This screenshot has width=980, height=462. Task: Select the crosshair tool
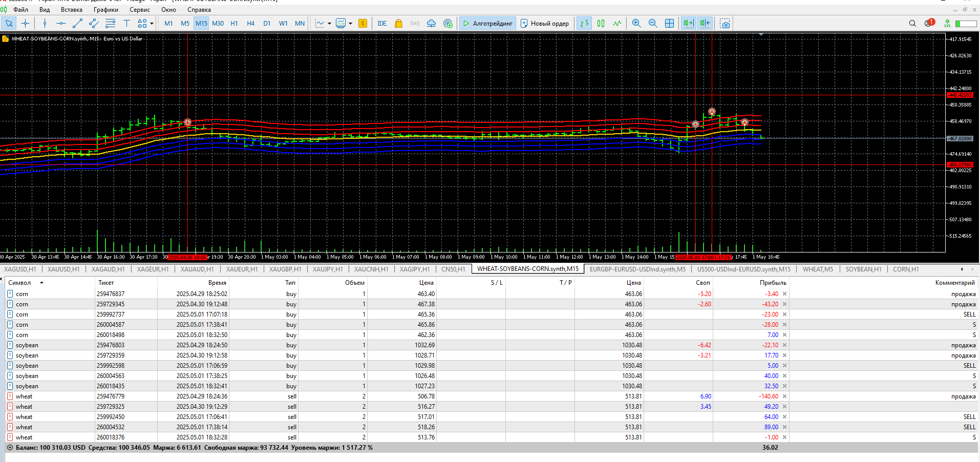click(x=26, y=23)
